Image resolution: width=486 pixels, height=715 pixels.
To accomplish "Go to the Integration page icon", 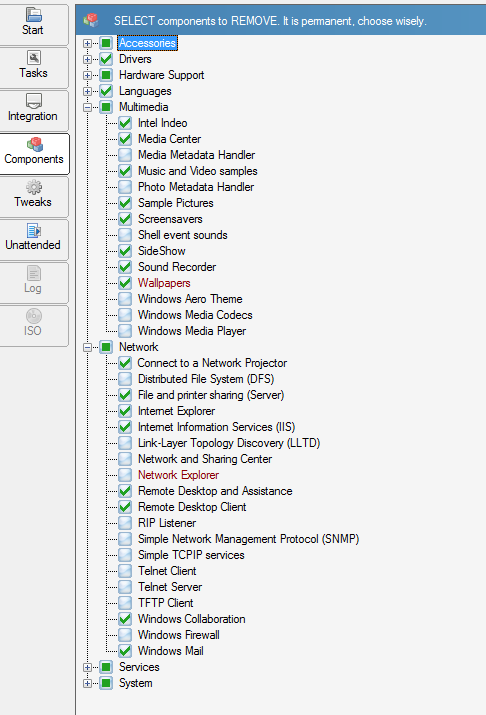I will 34,101.
